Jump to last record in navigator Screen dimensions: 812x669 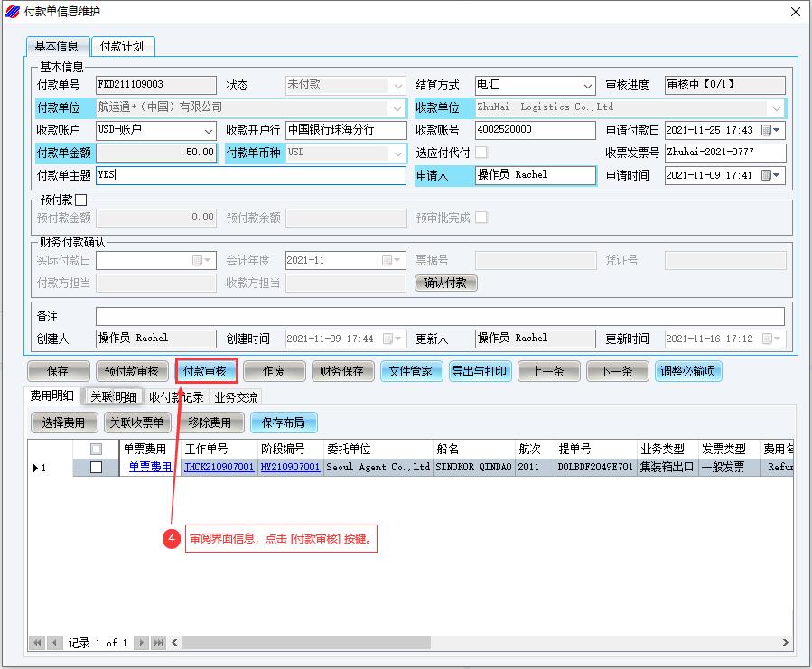[158, 643]
